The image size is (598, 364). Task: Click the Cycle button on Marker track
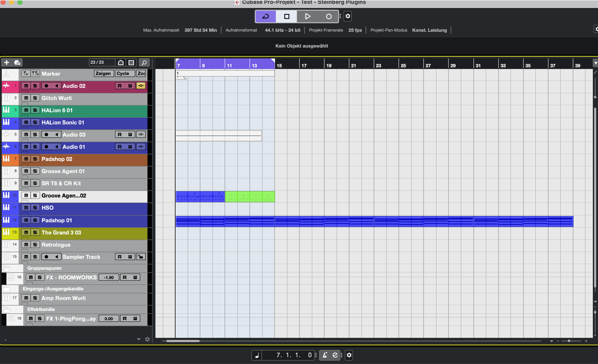[123, 74]
